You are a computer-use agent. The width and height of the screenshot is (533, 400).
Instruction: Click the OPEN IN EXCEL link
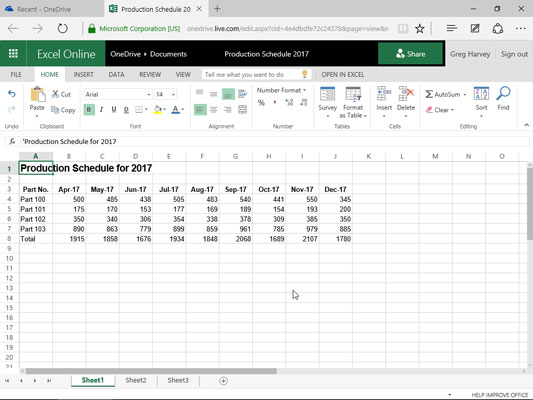click(x=343, y=74)
